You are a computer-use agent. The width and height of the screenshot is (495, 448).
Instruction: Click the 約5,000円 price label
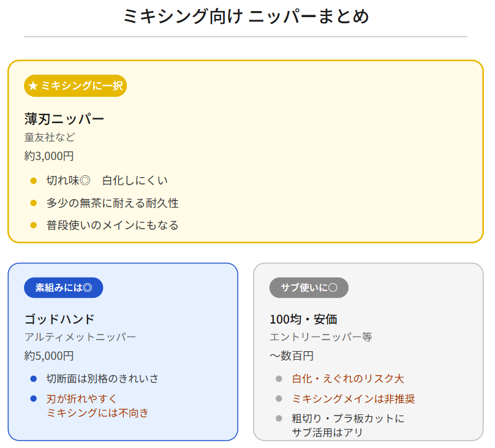(x=49, y=355)
